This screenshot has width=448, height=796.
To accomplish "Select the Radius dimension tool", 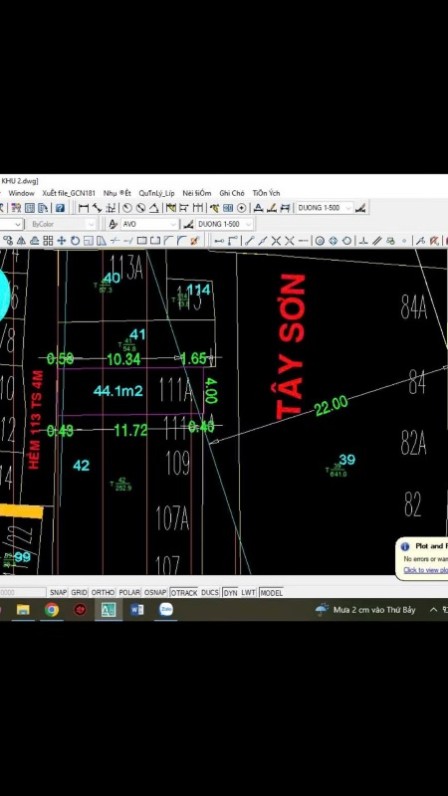I will click(x=127, y=208).
